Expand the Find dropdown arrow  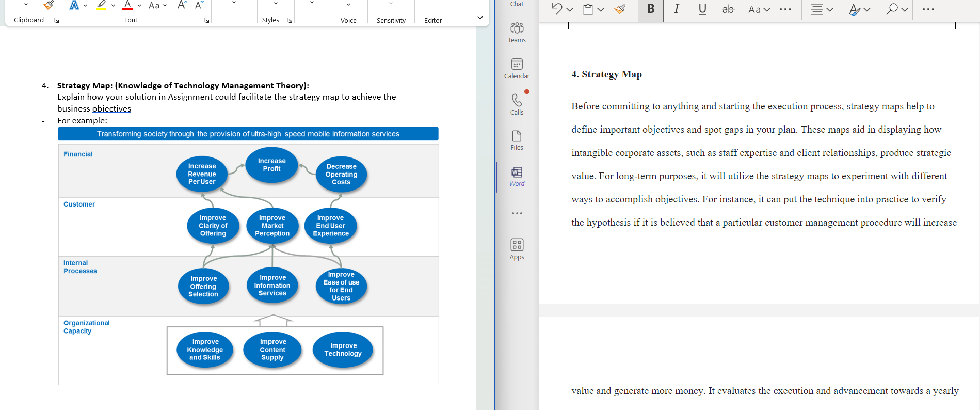905,9
